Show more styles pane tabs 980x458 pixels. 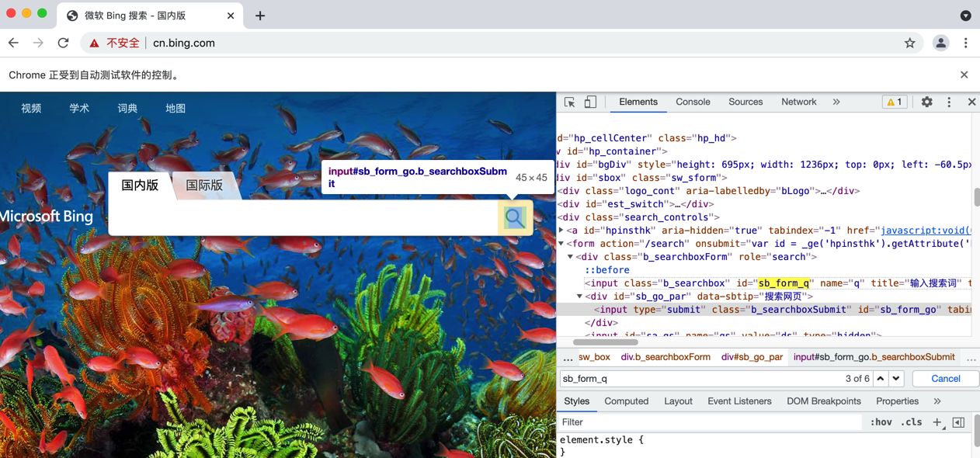937,401
